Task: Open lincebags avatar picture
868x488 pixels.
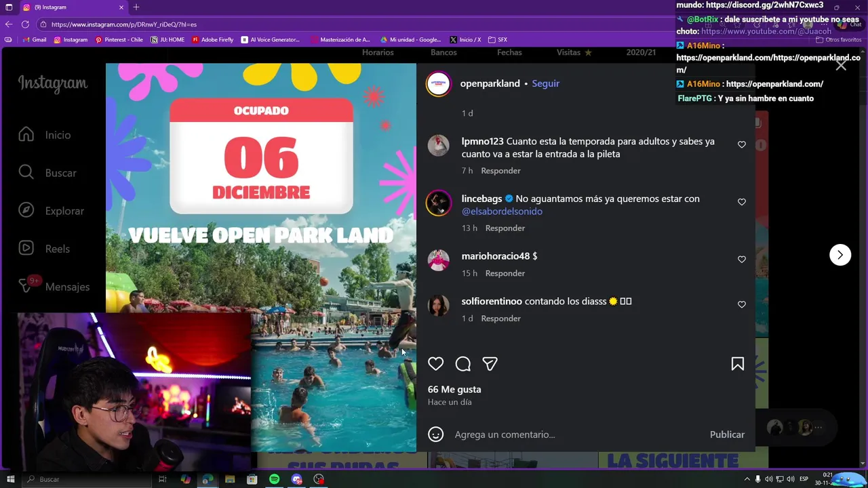Action: click(438, 203)
